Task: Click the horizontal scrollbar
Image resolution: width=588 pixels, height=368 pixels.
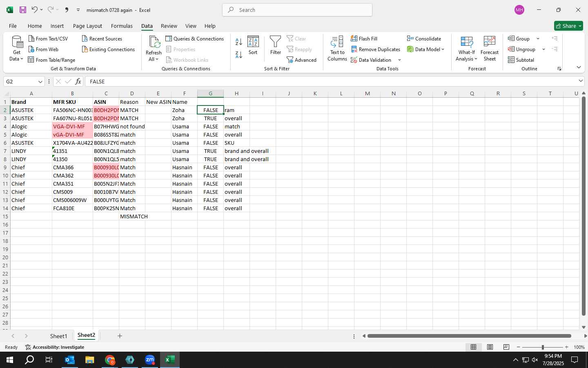Action: (469, 336)
